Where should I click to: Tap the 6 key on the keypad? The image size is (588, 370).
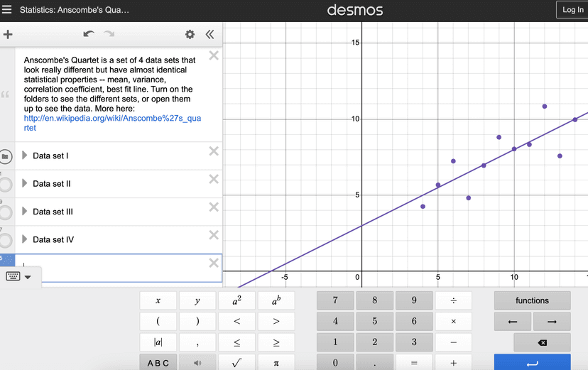[414, 321]
